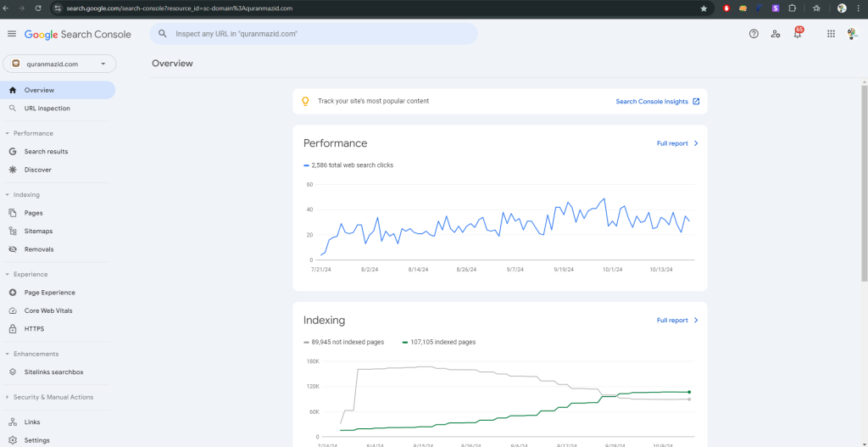Bookmark this page with star icon
This screenshot has width=868, height=447.
click(x=704, y=8)
